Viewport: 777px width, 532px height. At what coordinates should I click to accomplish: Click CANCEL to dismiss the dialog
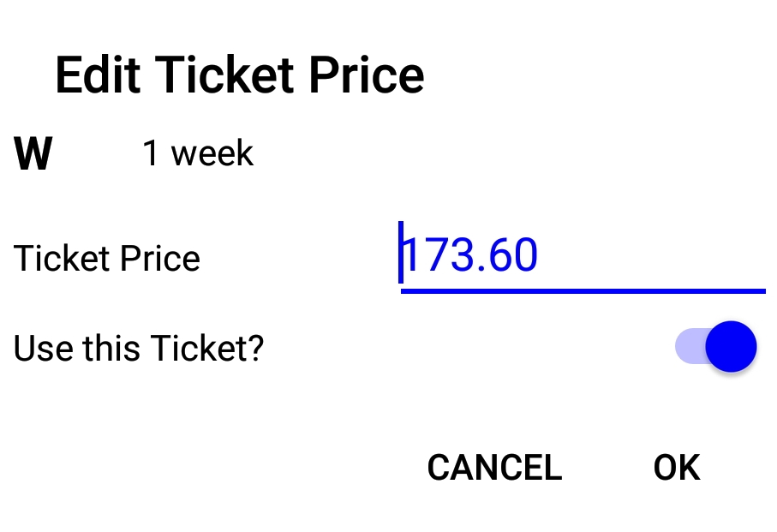(493, 468)
